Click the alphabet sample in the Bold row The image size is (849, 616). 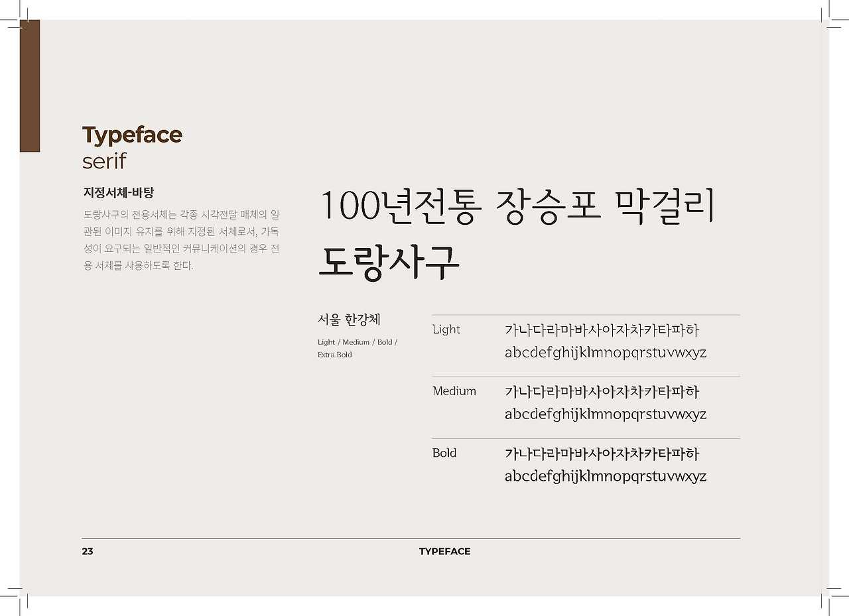(606, 476)
